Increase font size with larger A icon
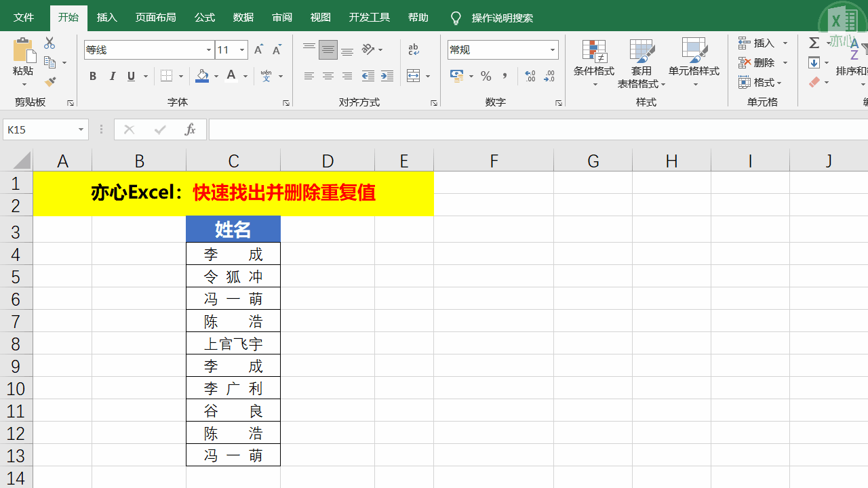The image size is (868, 488). pos(258,49)
